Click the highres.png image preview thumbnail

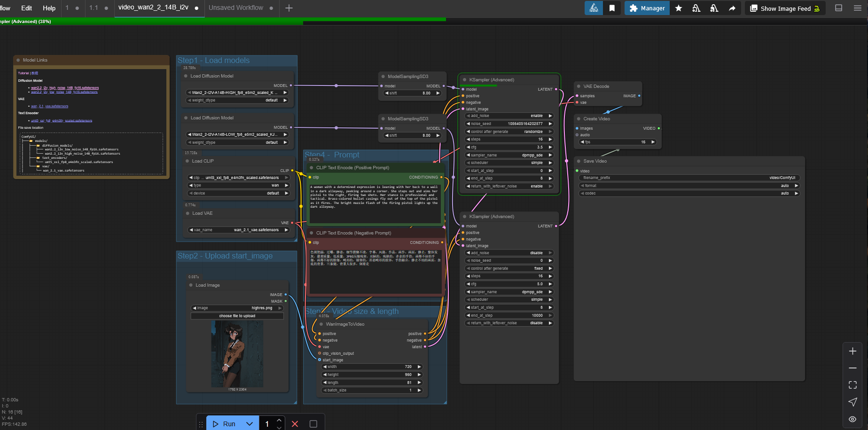(x=237, y=353)
